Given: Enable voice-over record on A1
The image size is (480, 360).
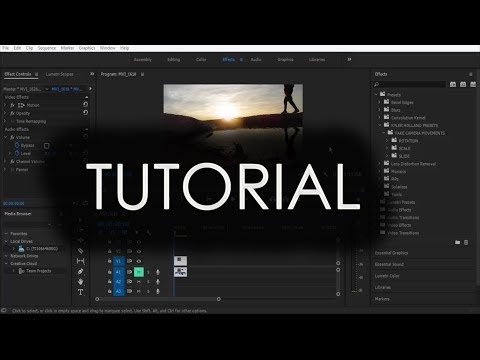Looking at the screenshot, I should point(158,272).
